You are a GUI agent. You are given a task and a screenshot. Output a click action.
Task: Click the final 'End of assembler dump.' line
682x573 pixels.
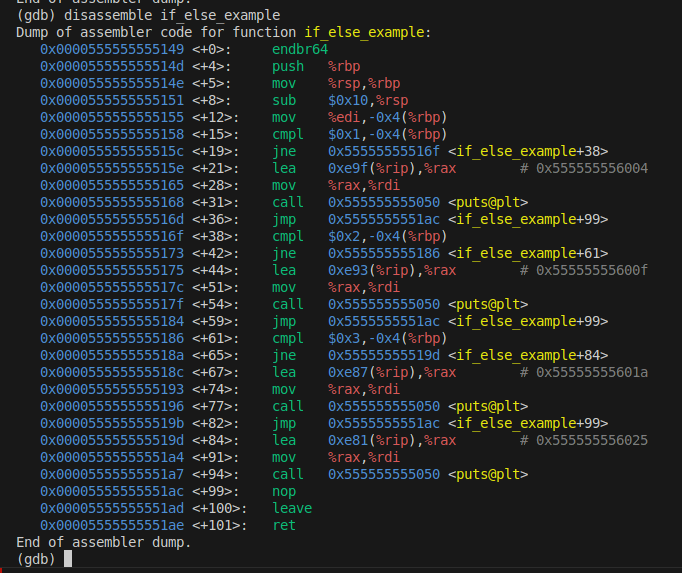(x=103, y=542)
